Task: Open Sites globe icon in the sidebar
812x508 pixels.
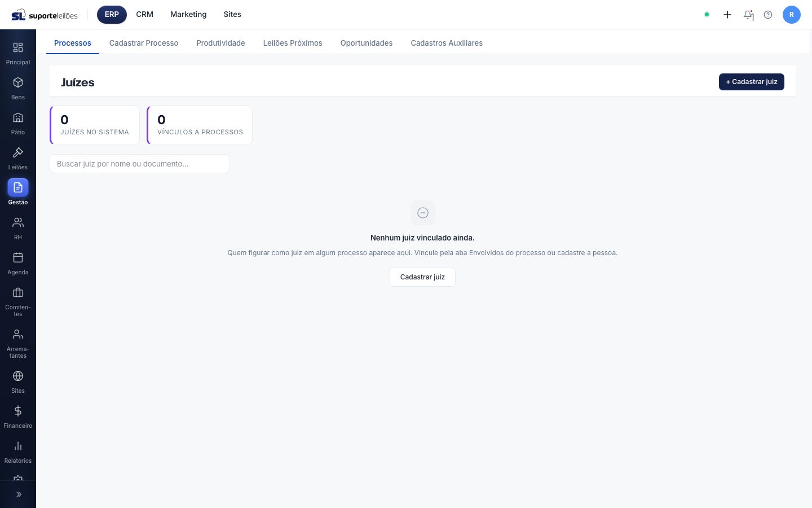Action: point(18,382)
